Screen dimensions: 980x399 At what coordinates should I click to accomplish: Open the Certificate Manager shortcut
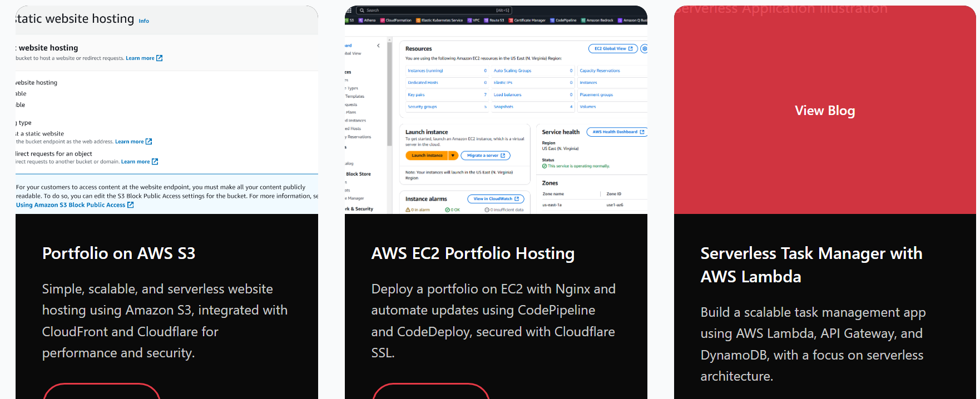point(511,20)
